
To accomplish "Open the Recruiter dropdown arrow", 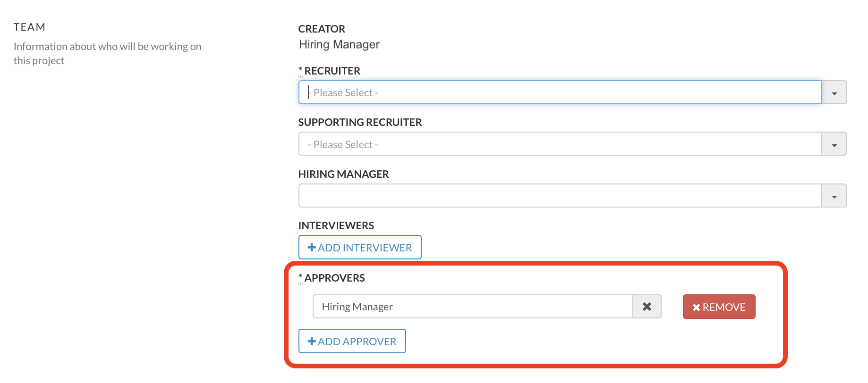I will 834,93.
